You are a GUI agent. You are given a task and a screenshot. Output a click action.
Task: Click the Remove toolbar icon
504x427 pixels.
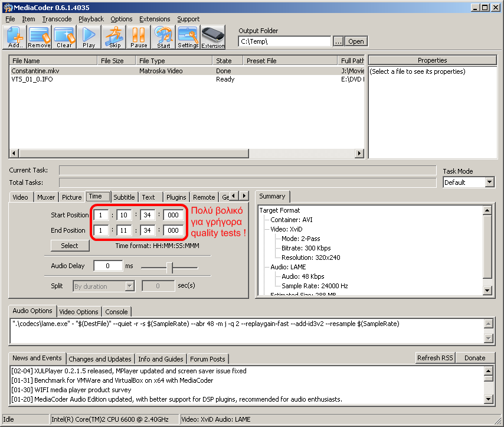point(39,37)
